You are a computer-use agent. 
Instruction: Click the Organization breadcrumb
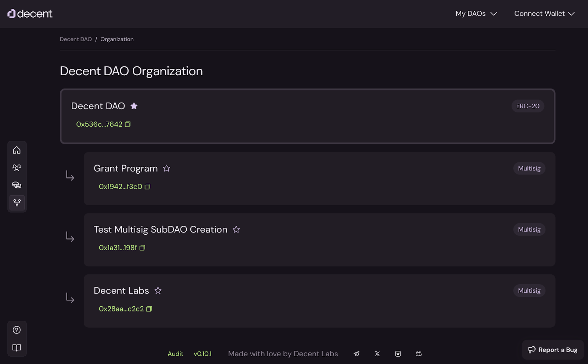tap(117, 39)
